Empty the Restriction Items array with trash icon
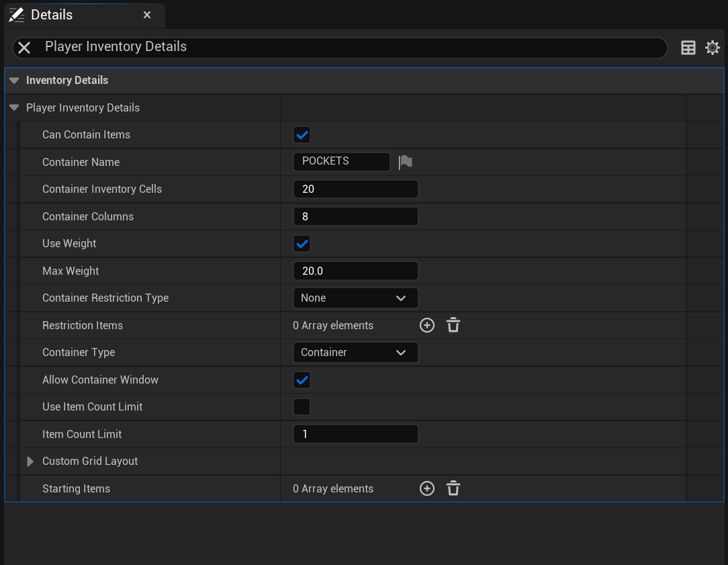Image resolution: width=728 pixels, height=565 pixels. tap(453, 325)
